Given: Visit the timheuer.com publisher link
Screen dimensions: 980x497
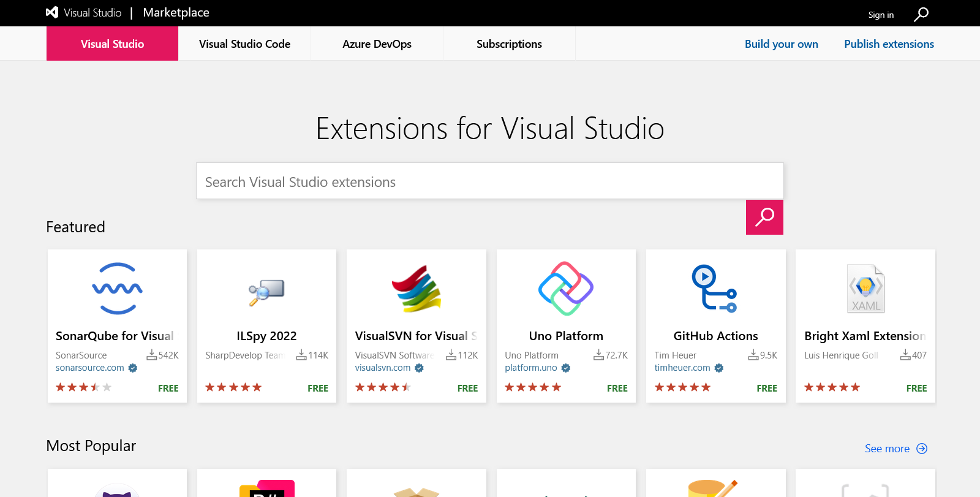Looking at the screenshot, I should tap(682, 368).
